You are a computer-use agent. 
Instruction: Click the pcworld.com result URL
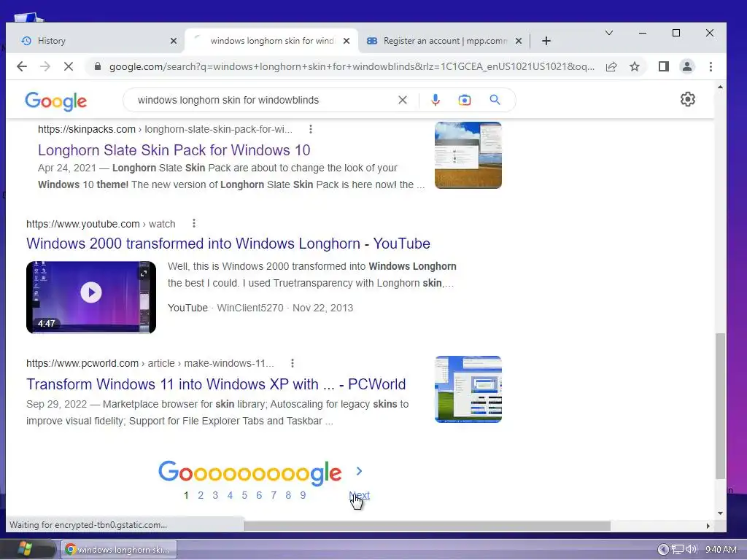coord(150,363)
